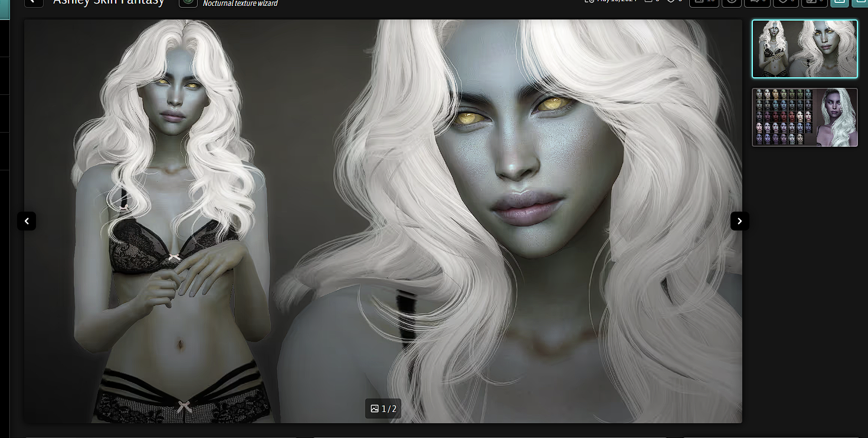This screenshot has width=868, height=438.
Task: Advance to the next image with the right arrow
Action: click(740, 221)
